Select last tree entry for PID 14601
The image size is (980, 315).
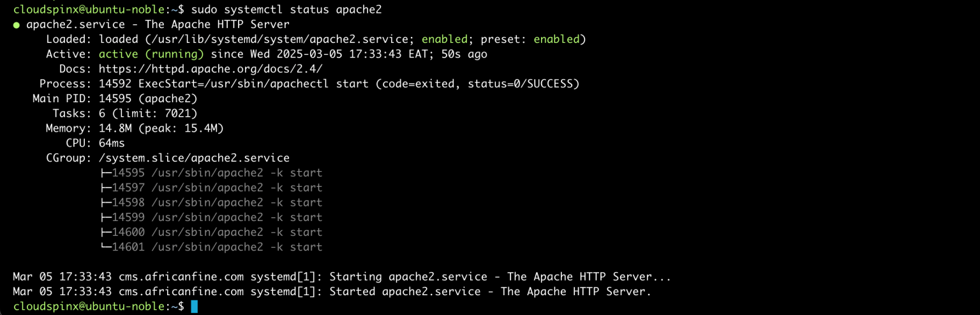[211, 247]
